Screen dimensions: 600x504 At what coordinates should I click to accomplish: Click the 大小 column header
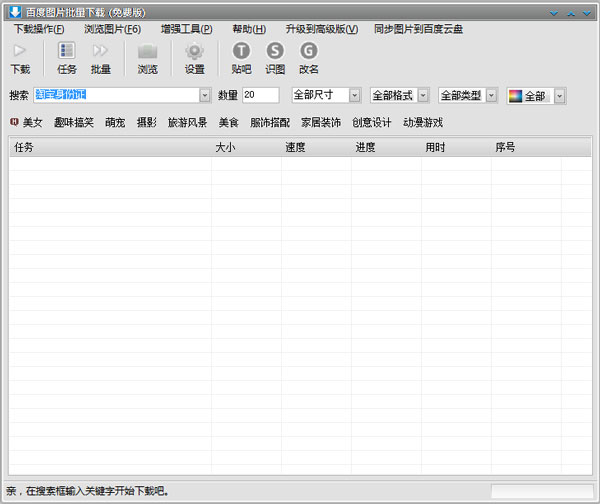point(246,147)
